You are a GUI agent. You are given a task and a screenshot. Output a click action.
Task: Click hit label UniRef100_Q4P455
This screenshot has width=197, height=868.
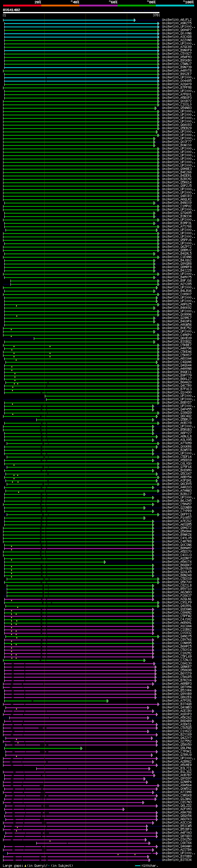coord(177,410)
